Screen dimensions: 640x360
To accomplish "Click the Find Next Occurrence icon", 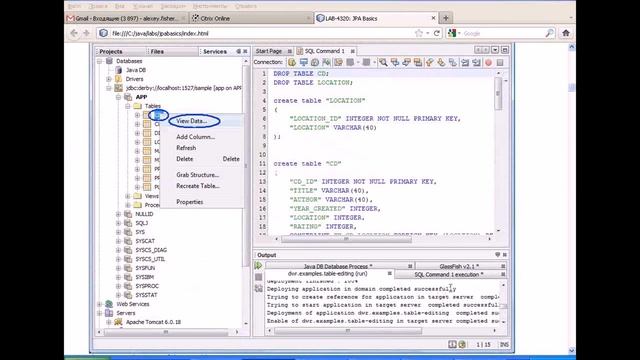I will [406, 62].
